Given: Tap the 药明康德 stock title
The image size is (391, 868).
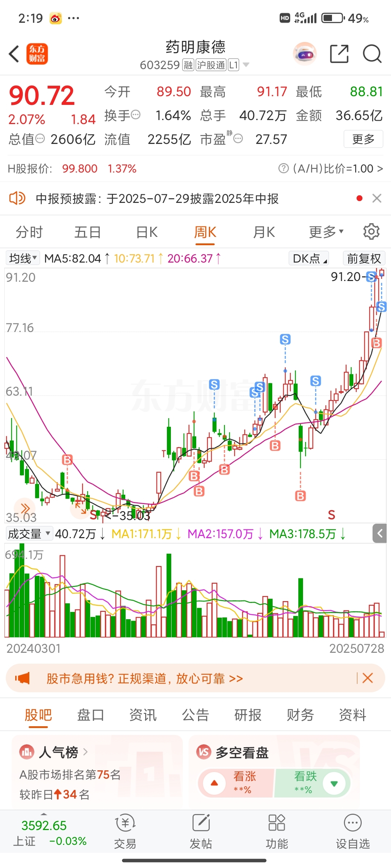Looking at the screenshot, I should [x=195, y=47].
